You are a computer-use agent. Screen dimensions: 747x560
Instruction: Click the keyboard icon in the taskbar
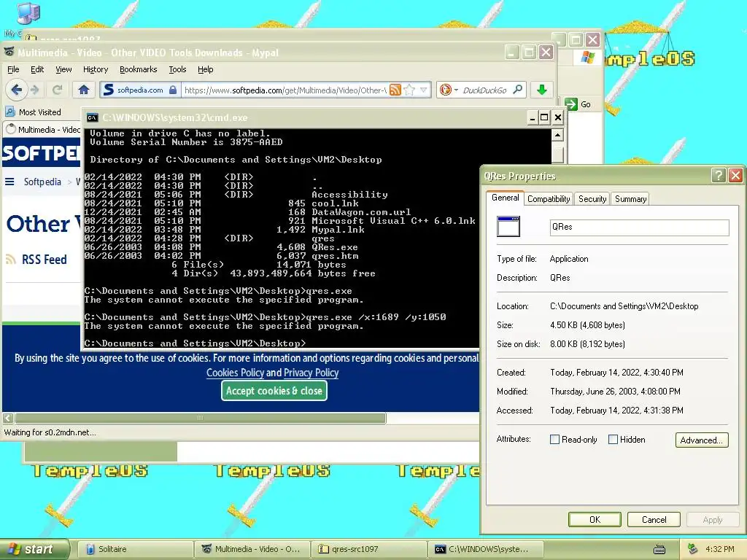[x=659, y=550]
